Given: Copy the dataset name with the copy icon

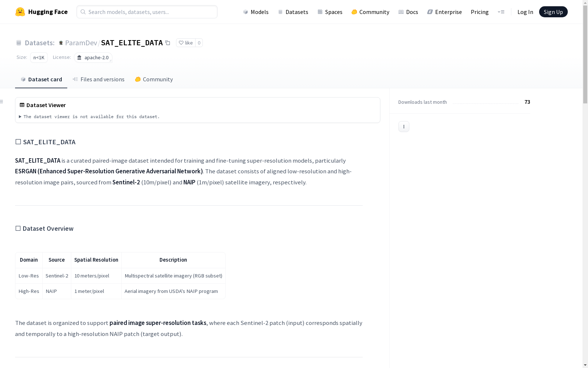Looking at the screenshot, I should point(168,43).
